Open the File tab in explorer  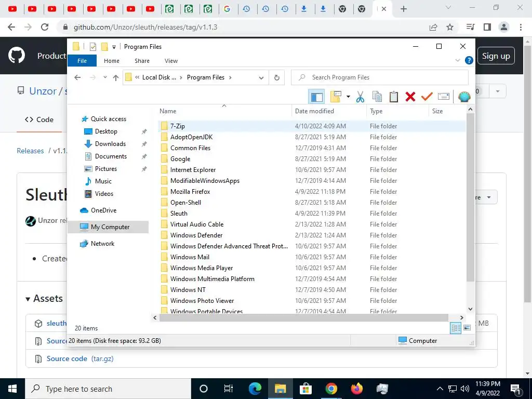point(82,61)
